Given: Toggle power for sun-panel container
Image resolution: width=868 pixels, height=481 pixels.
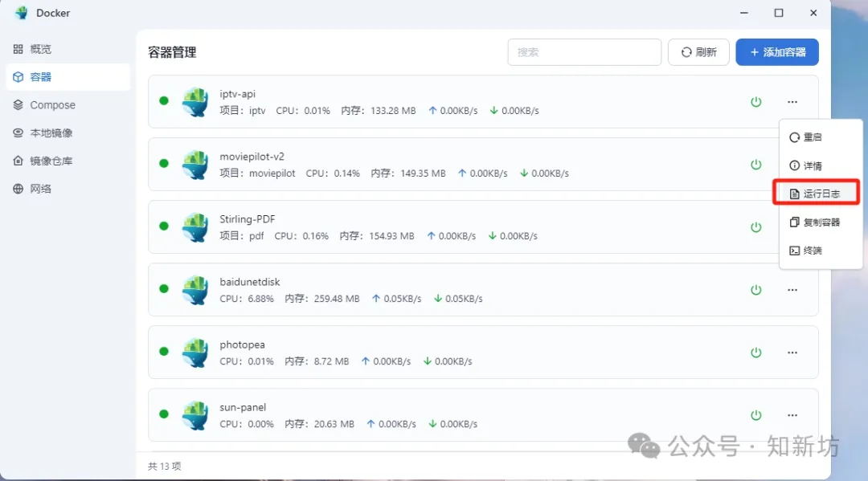Looking at the screenshot, I should [755, 415].
